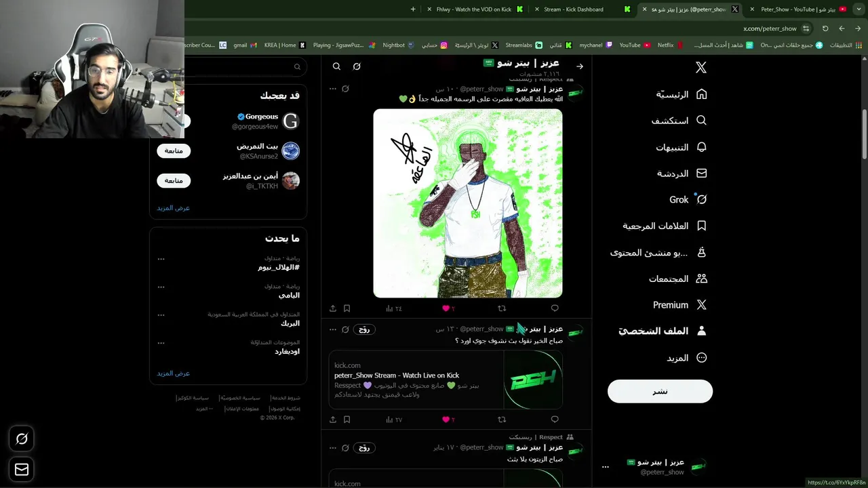This screenshot has height=488, width=868.
Task: Click روّج promote on صباح الزيتون post
Action: pyautogui.click(x=364, y=448)
